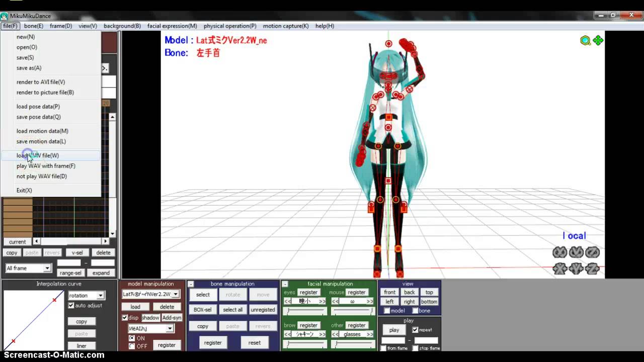Click the Z move axis icon
The height and width of the screenshot is (362, 644).
coord(592,268)
